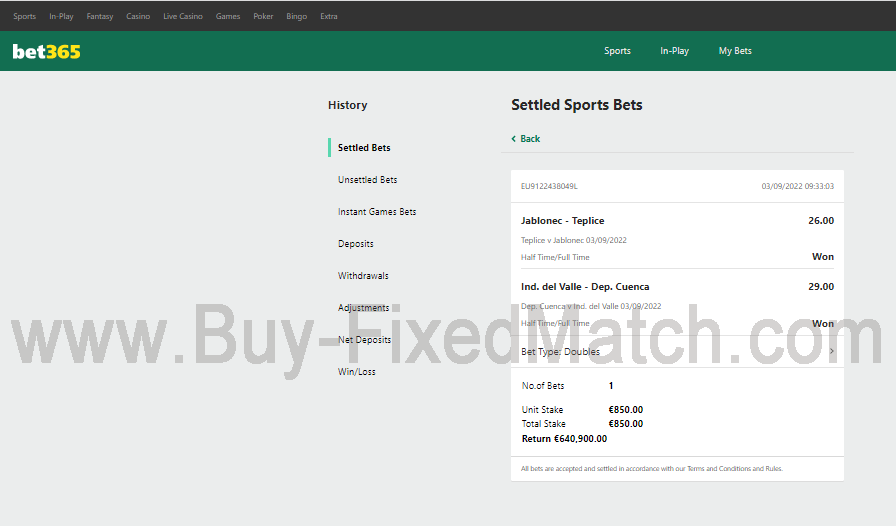This screenshot has width=896, height=526.
Task: Click the Jablonec - Teplice selection
Action: [x=562, y=221]
